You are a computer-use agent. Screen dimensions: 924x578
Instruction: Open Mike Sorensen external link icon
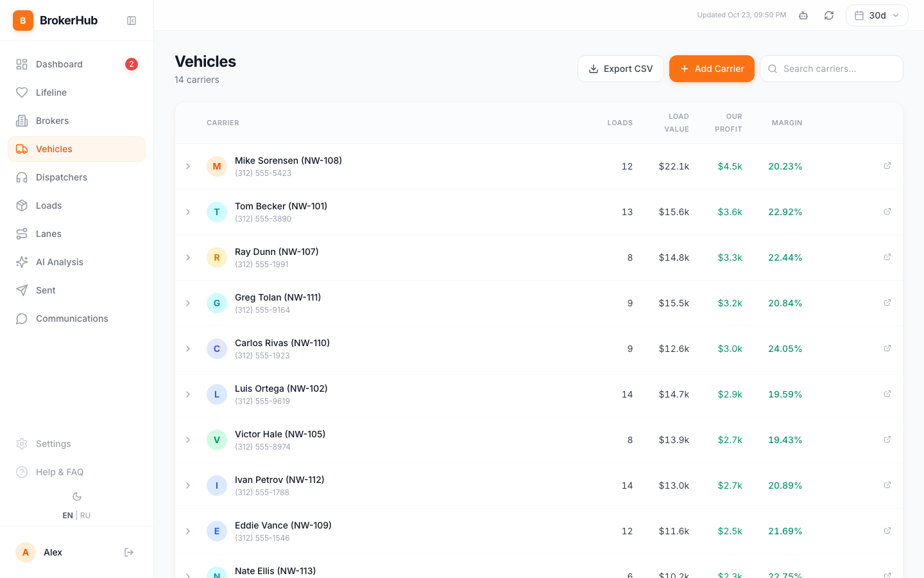(x=887, y=166)
